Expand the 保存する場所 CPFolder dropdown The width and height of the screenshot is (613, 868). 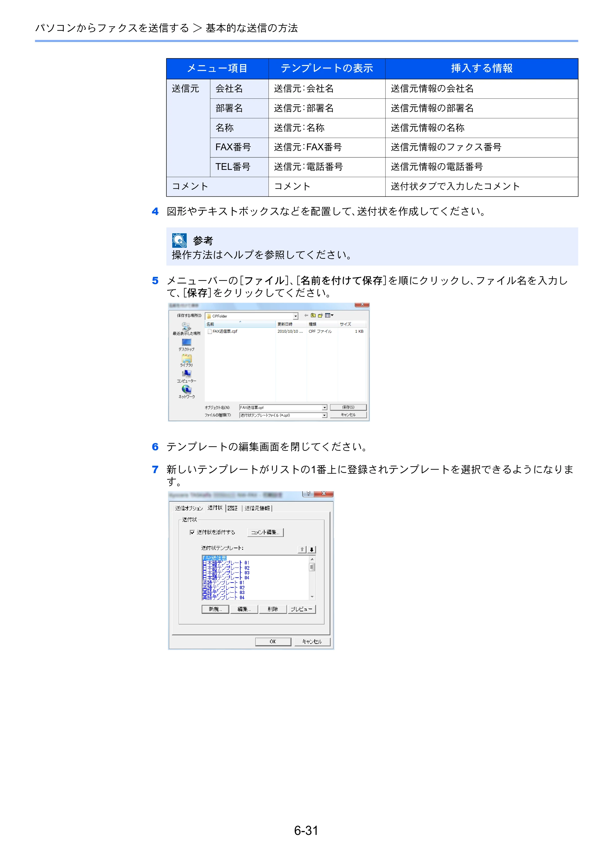(x=295, y=316)
